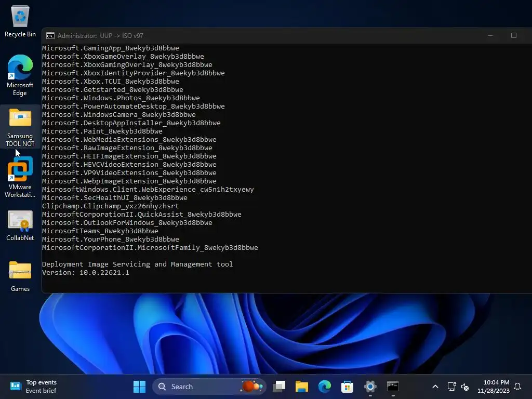Click the Administrator: UUP -> ISO v97 title
This screenshot has width=532, height=399.
coord(100,36)
